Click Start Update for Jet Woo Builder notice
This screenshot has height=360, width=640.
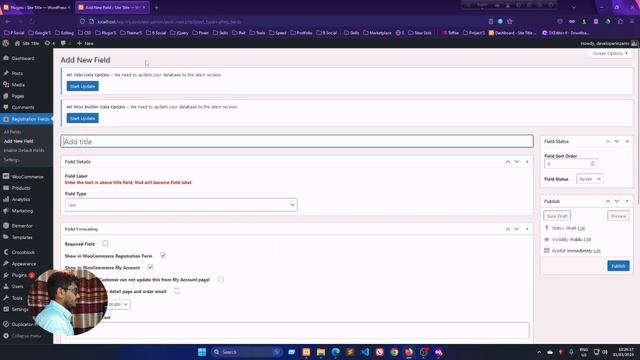tap(82, 118)
